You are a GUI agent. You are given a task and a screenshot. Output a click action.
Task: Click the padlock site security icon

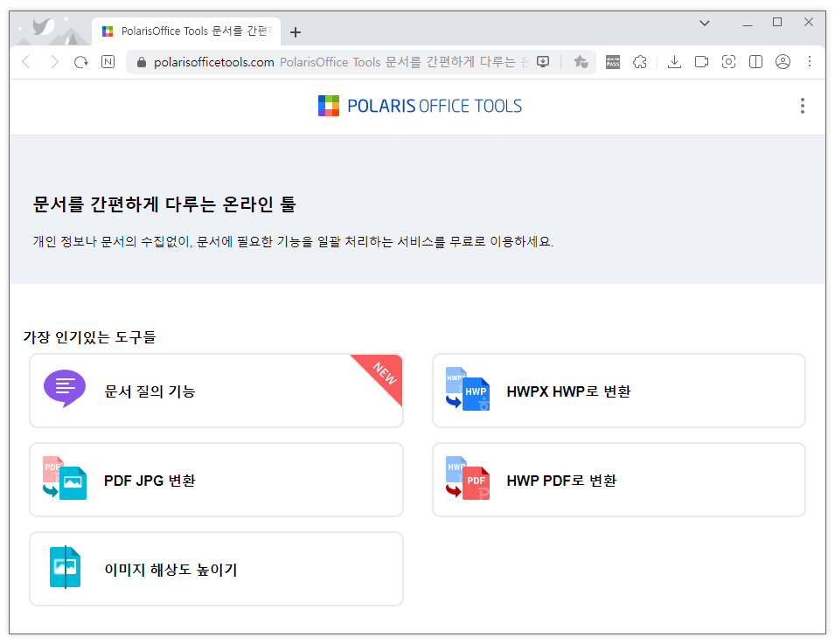[141, 62]
